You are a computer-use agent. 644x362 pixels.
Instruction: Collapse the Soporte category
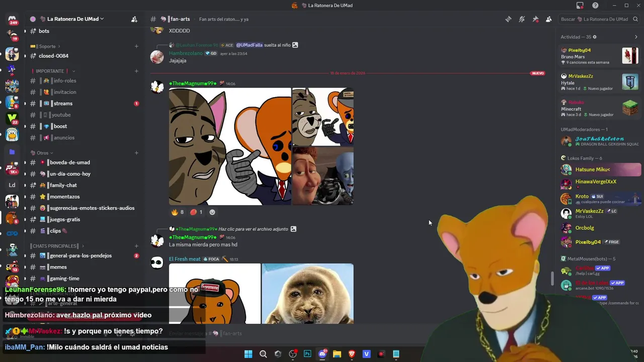46,46
